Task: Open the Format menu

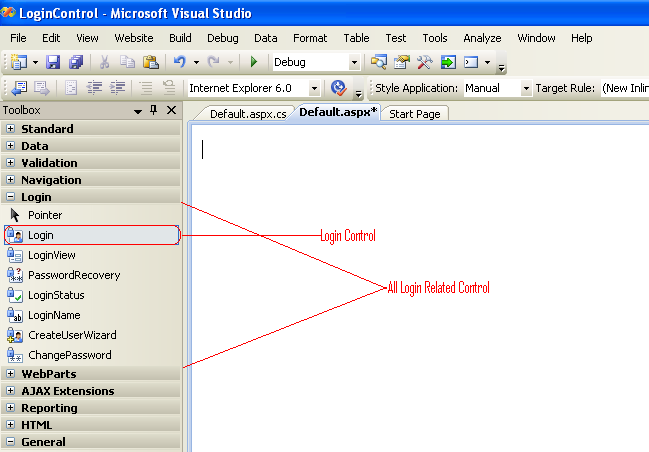Action: pos(310,38)
